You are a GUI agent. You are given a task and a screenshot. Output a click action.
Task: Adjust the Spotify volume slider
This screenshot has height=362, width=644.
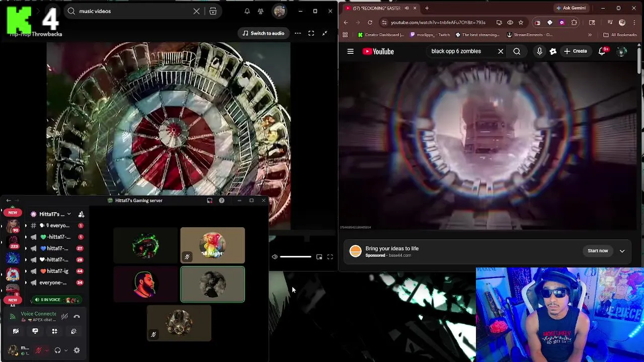tap(295, 257)
